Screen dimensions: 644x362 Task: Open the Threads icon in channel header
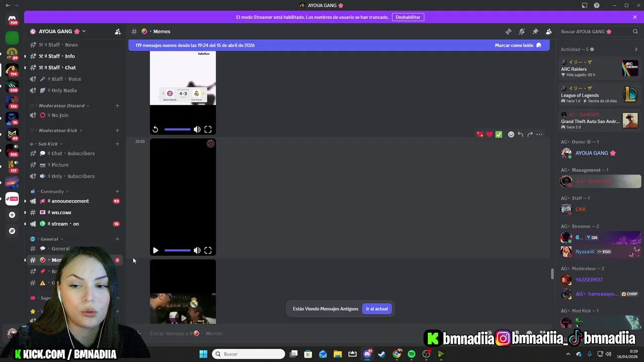508,31
